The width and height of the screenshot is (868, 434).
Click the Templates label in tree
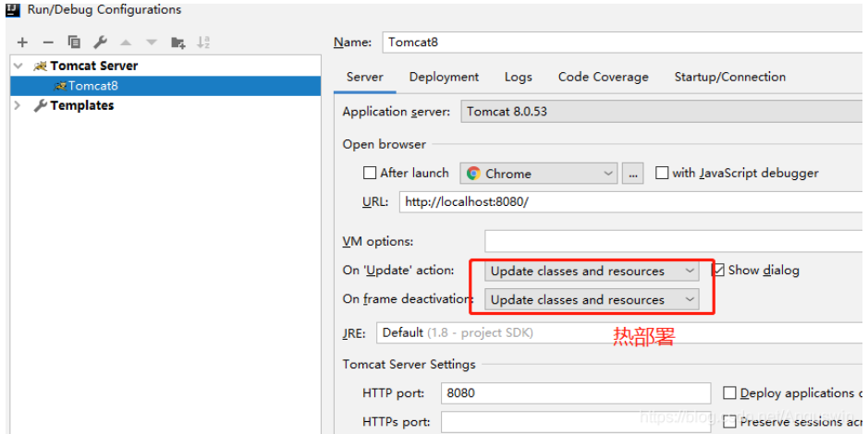[82, 105]
